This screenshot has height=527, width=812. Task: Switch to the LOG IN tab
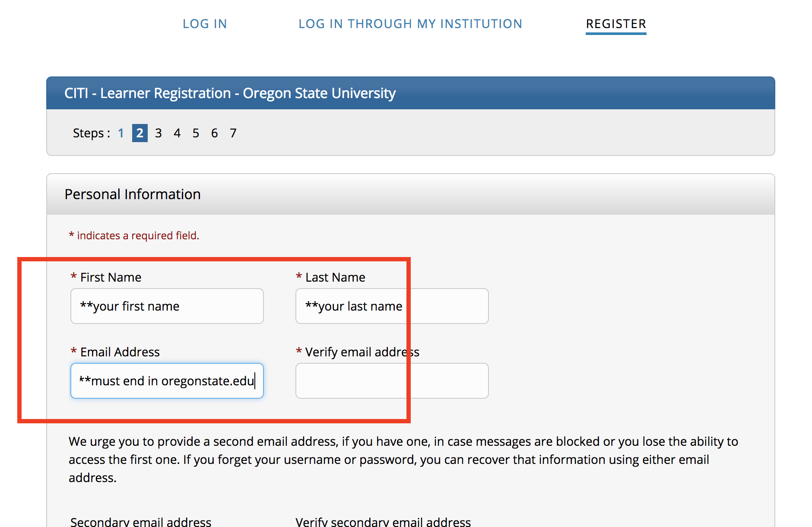click(x=205, y=24)
